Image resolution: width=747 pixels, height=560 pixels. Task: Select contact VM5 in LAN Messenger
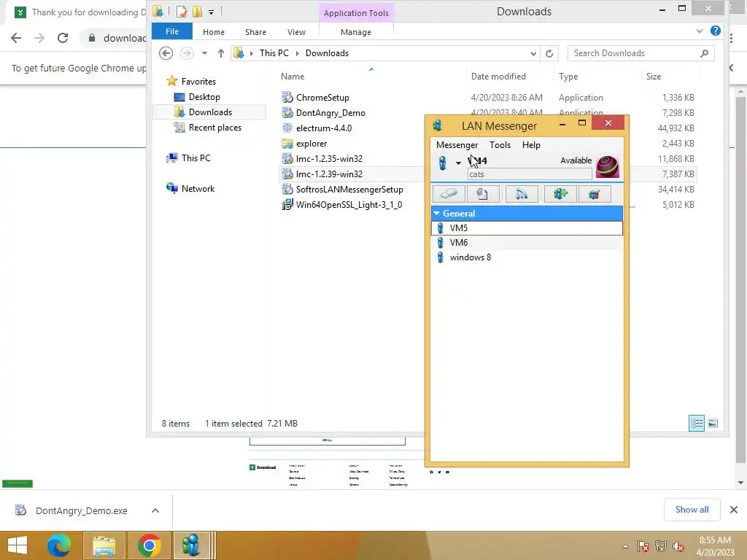click(527, 228)
